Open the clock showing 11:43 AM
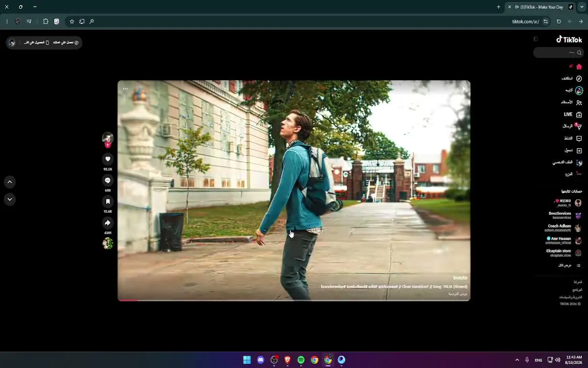This screenshot has height=368, width=588. pyautogui.click(x=574, y=360)
